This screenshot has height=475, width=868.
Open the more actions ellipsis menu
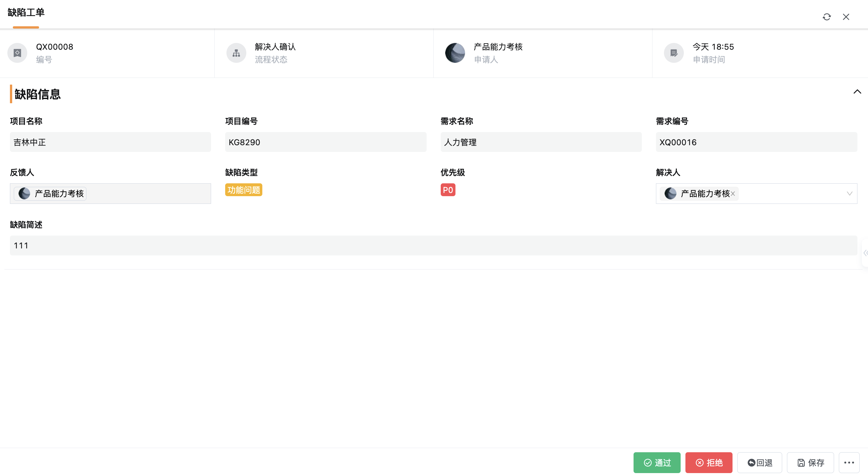coord(849,463)
